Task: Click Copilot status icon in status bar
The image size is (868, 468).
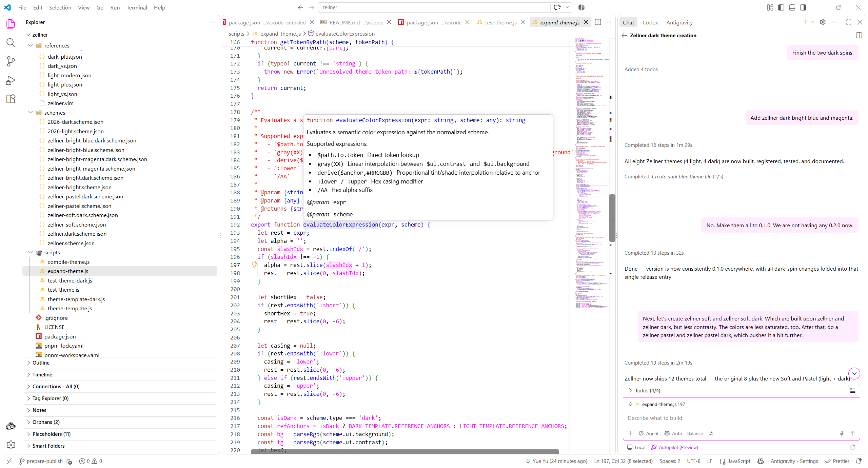Action: 761,461
